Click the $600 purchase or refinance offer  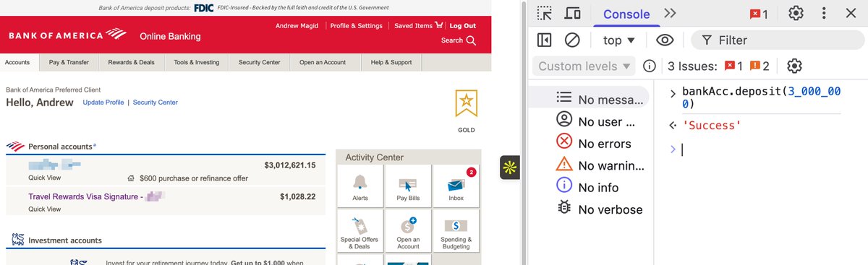coord(194,178)
